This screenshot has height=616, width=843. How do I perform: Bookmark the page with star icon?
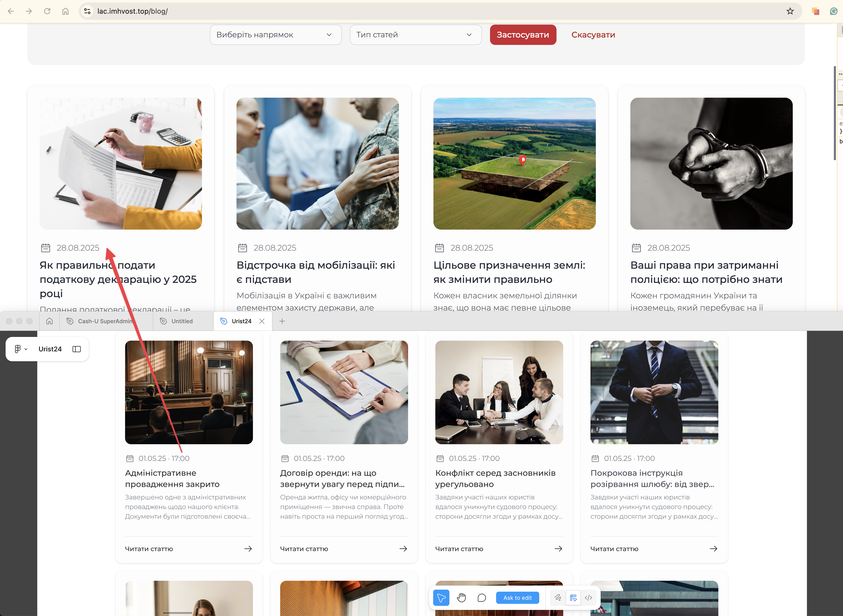click(x=790, y=11)
